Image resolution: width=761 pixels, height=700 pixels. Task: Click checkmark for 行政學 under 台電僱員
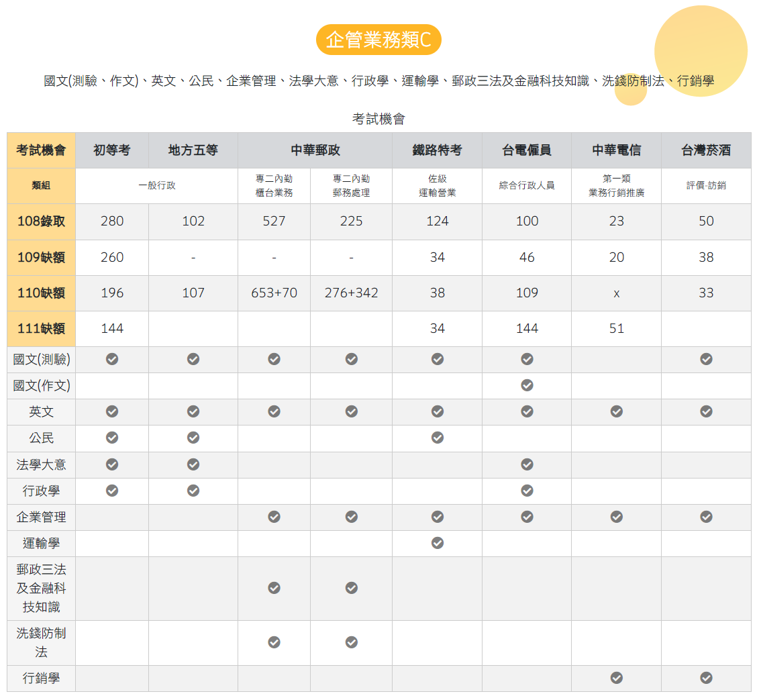point(527,491)
